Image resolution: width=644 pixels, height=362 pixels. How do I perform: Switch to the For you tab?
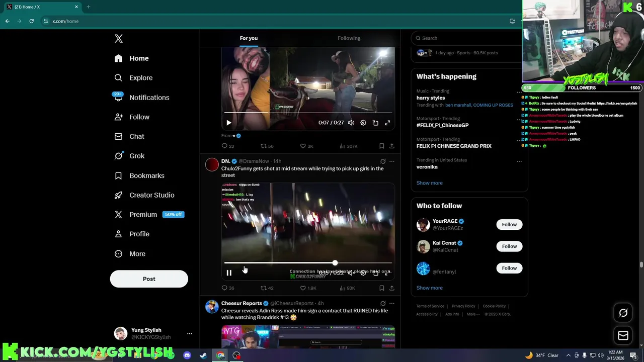(249, 38)
